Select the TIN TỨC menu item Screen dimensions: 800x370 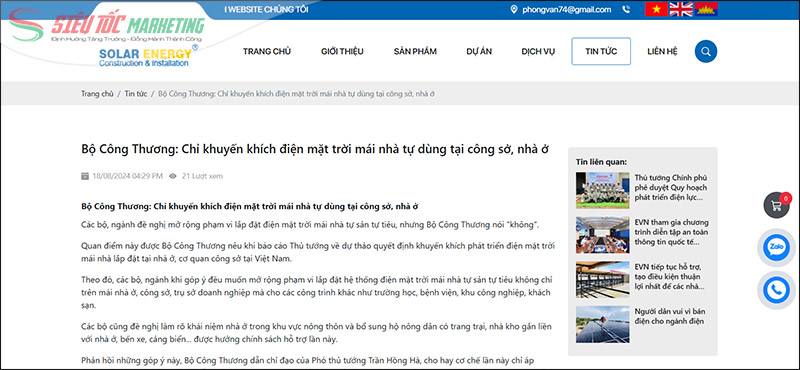click(x=601, y=52)
